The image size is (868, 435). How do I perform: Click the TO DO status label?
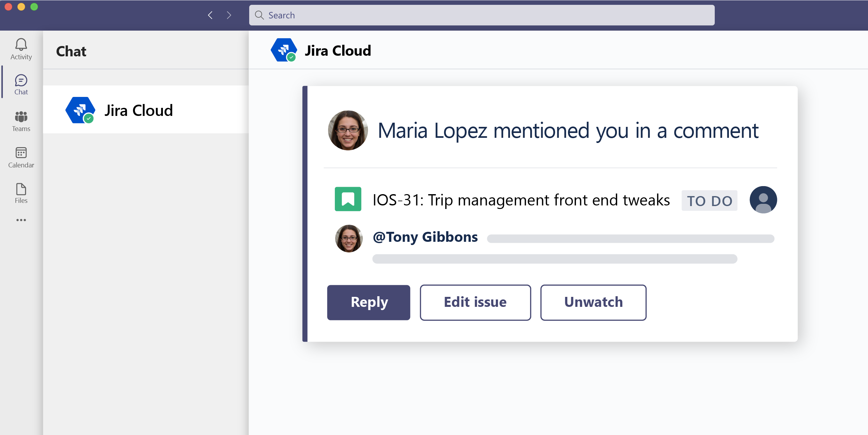point(710,200)
